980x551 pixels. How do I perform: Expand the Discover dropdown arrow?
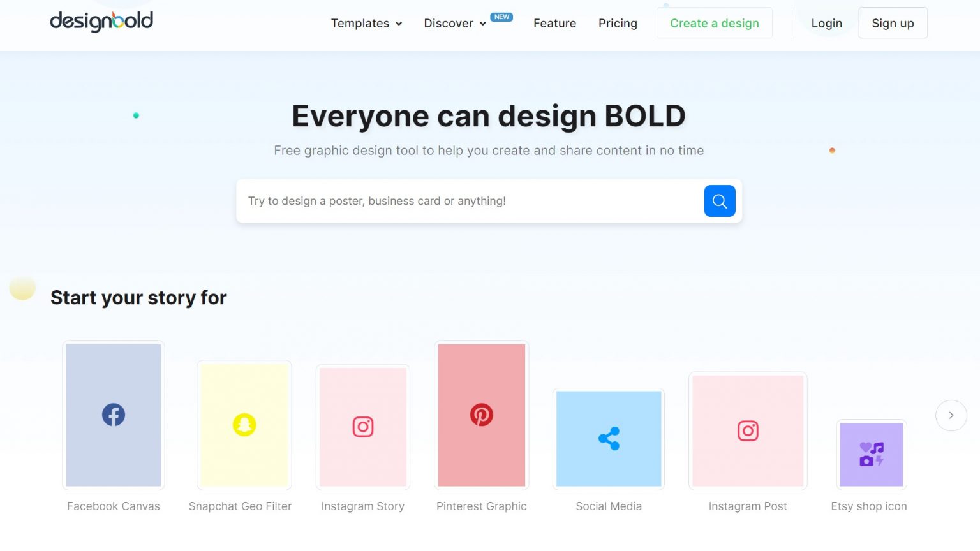click(x=483, y=24)
